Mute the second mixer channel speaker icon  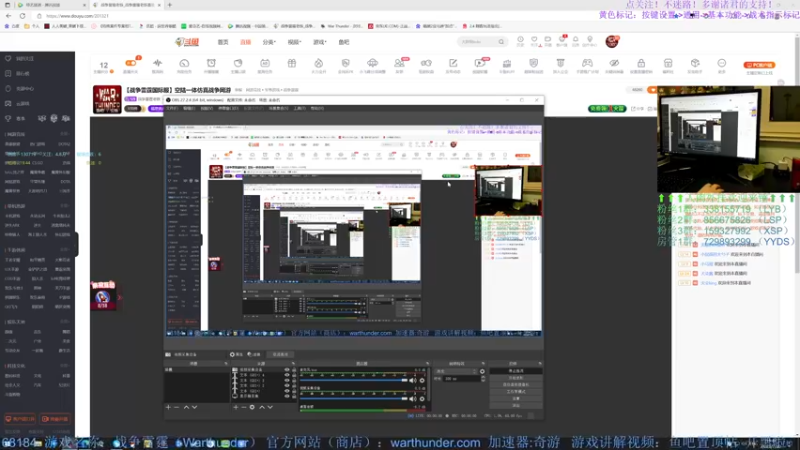pyautogui.click(x=412, y=398)
